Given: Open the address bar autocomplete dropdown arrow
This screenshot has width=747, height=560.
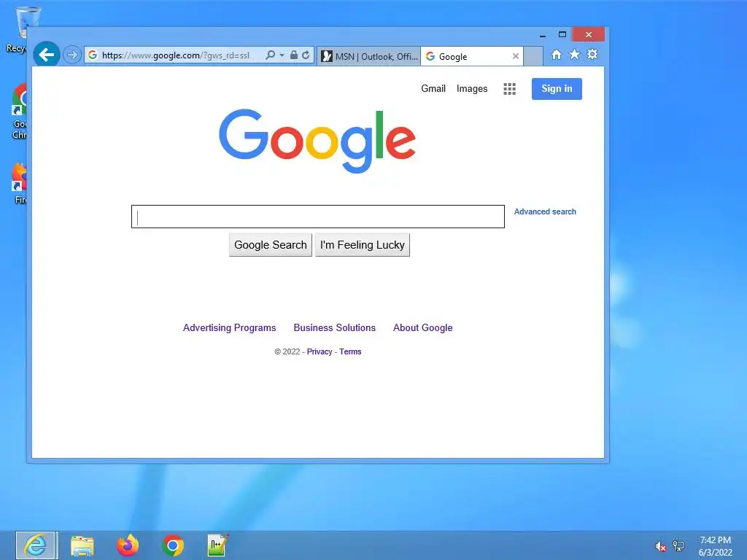Looking at the screenshot, I should click(x=282, y=55).
